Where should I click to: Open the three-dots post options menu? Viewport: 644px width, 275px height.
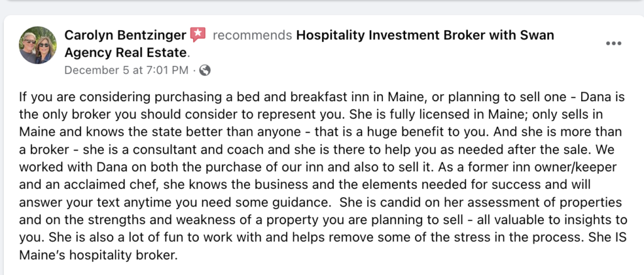click(613, 43)
